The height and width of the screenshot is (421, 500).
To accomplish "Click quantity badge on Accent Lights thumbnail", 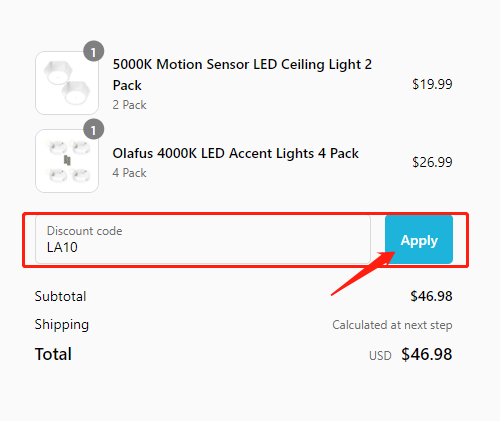I will [x=93, y=129].
